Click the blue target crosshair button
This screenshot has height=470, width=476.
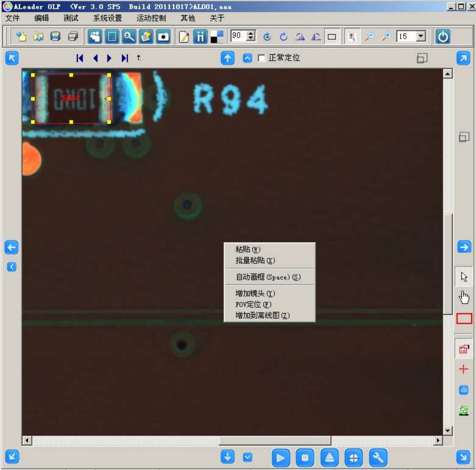(x=354, y=458)
